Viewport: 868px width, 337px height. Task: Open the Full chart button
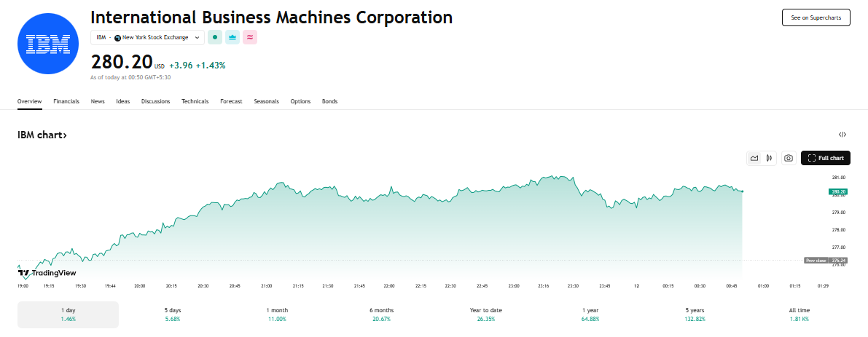pos(826,158)
